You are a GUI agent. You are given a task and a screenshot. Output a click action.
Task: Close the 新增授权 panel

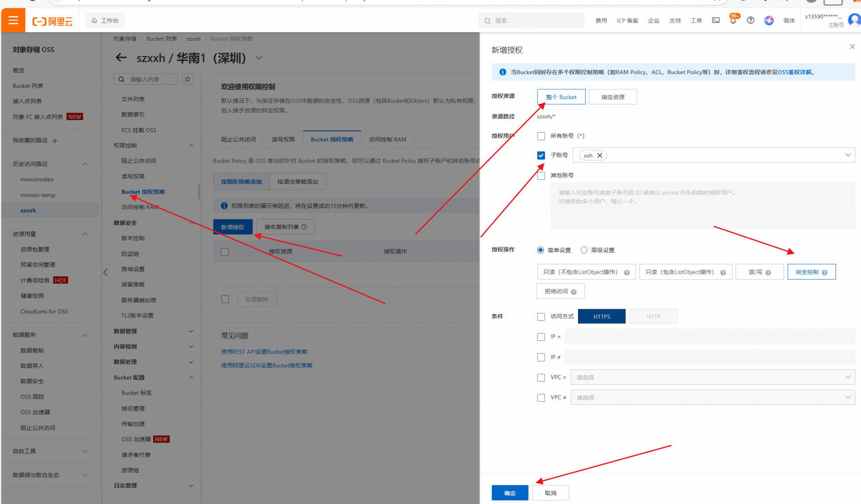(x=852, y=47)
